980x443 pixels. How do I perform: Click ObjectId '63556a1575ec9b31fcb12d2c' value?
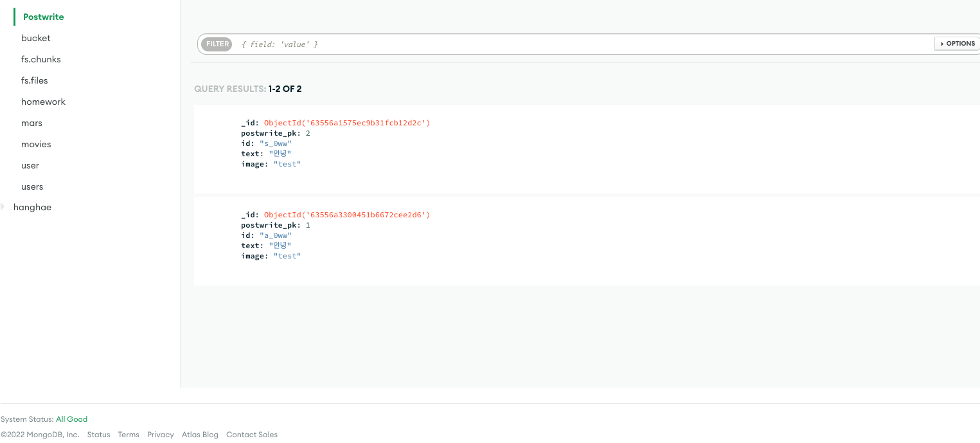(x=347, y=123)
